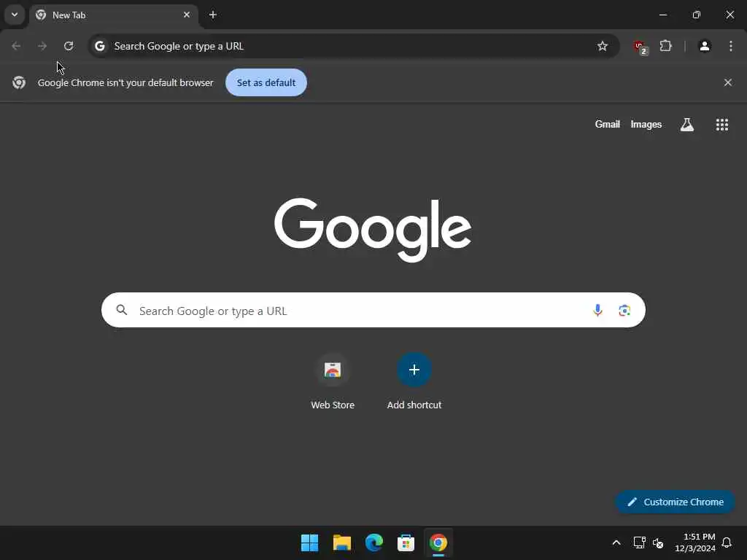This screenshot has height=560, width=747.
Task: Click the Chrome icon in the infobar
Action: [x=19, y=82]
